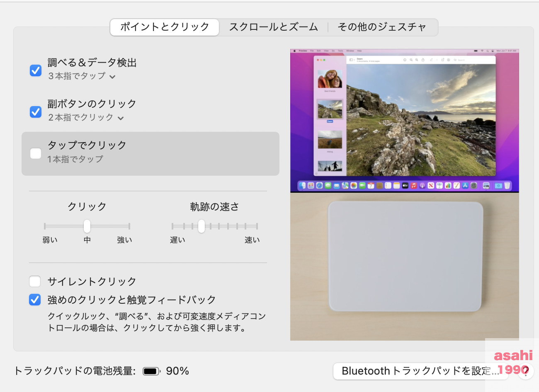Click the 90% battery percentage text
The height and width of the screenshot is (392, 539).
(177, 371)
